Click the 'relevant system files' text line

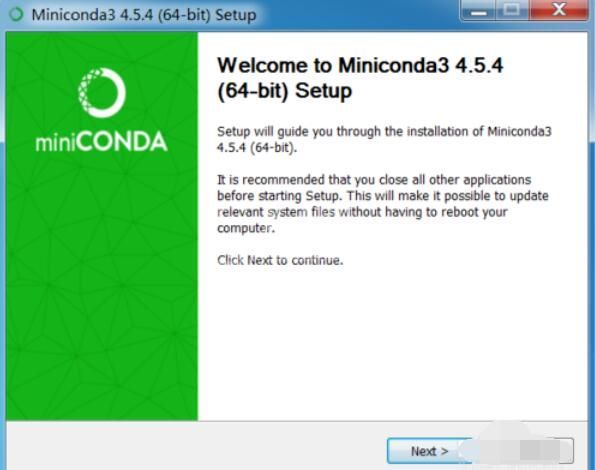click(362, 212)
